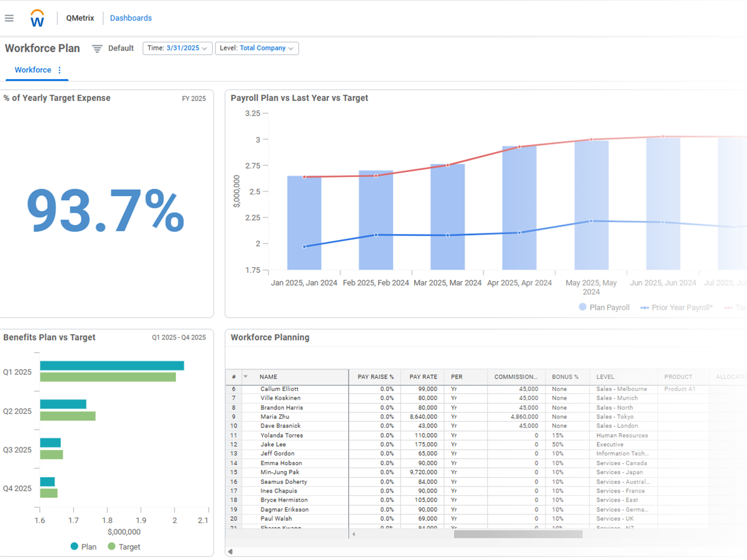
Task: Select the Jake Lee name cell
Action: [x=273, y=444]
